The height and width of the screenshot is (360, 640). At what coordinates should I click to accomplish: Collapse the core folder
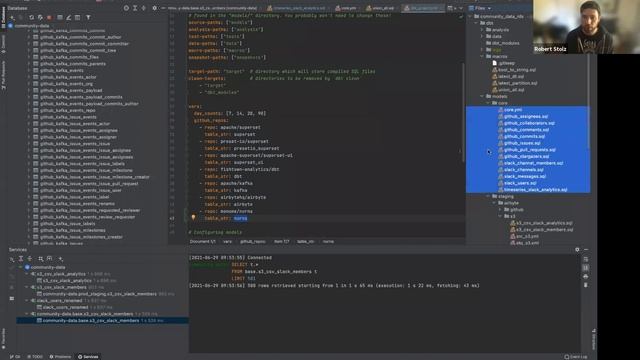pos(488,103)
